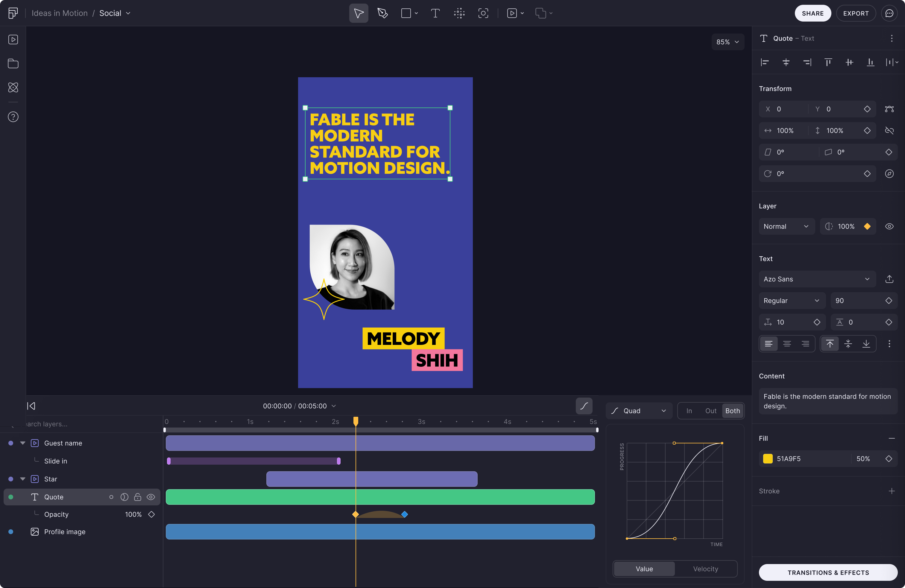
Task: Open the graph easing editor icon near timeline
Action: tap(584, 406)
